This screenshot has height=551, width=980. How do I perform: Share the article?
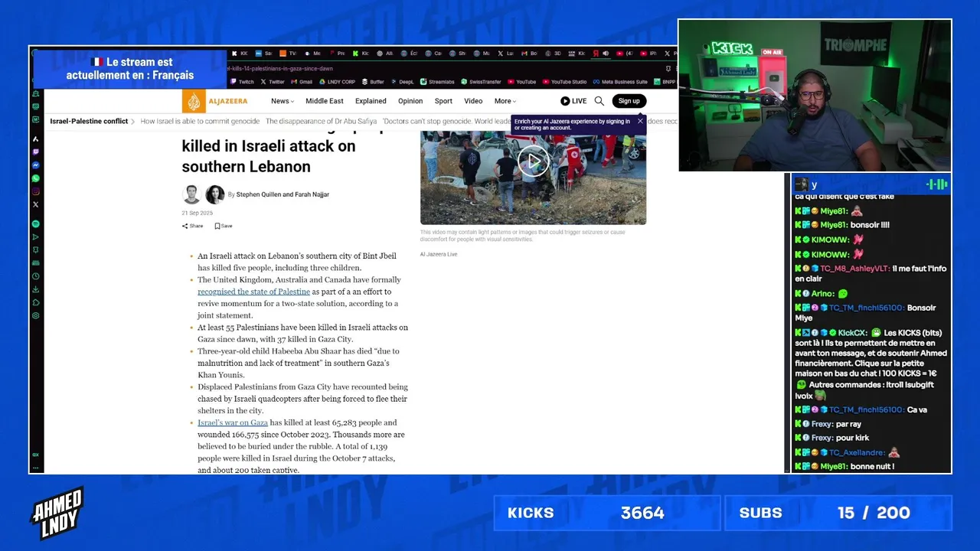click(x=192, y=226)
